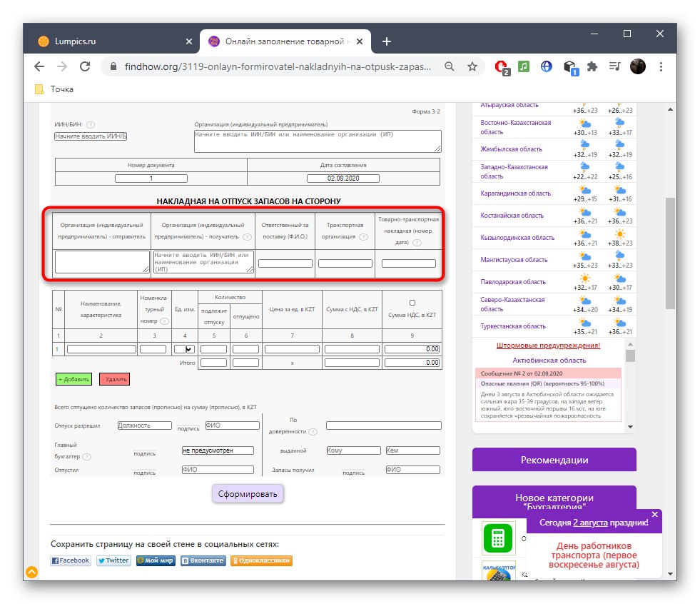
Task: Open the green music note extension
Action: click(x=523, y=66)
